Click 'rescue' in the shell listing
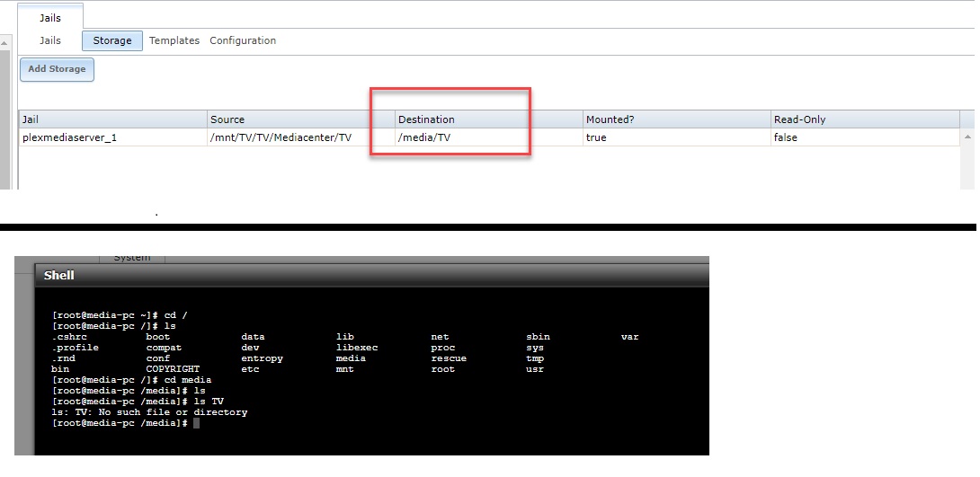 448,358
